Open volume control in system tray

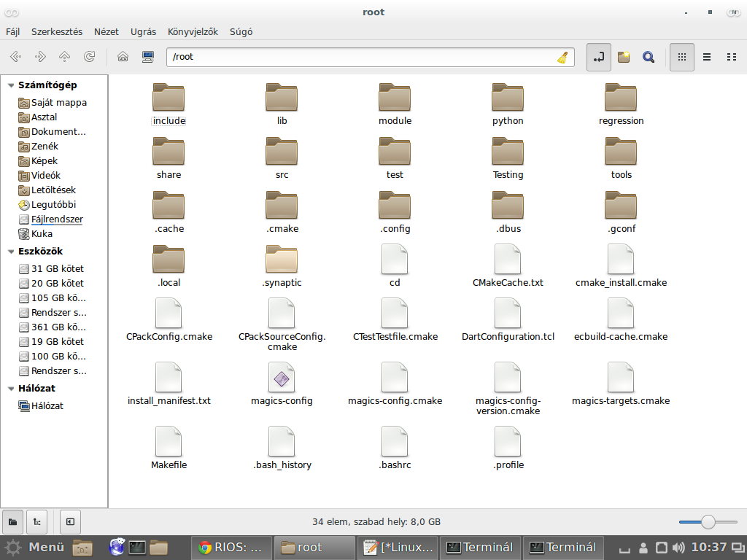coord(678,548)
